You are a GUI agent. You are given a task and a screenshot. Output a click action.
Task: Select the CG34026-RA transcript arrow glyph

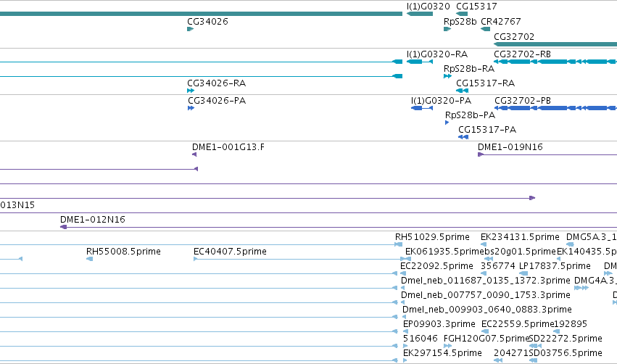(191, 91)
